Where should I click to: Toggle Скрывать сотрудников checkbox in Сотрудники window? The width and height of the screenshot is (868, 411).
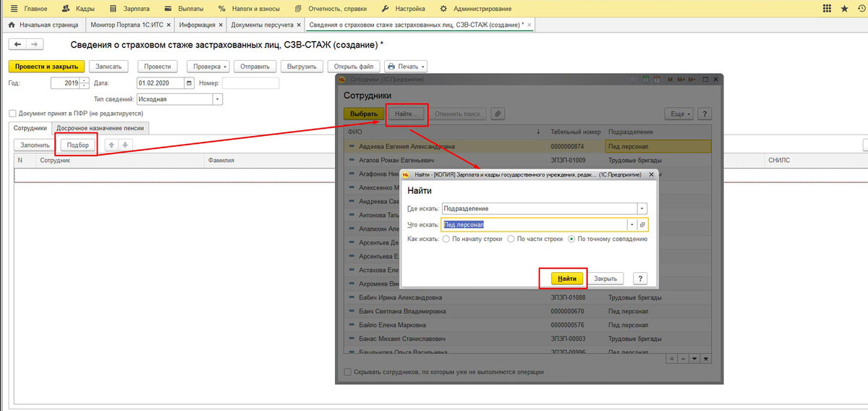348,372
